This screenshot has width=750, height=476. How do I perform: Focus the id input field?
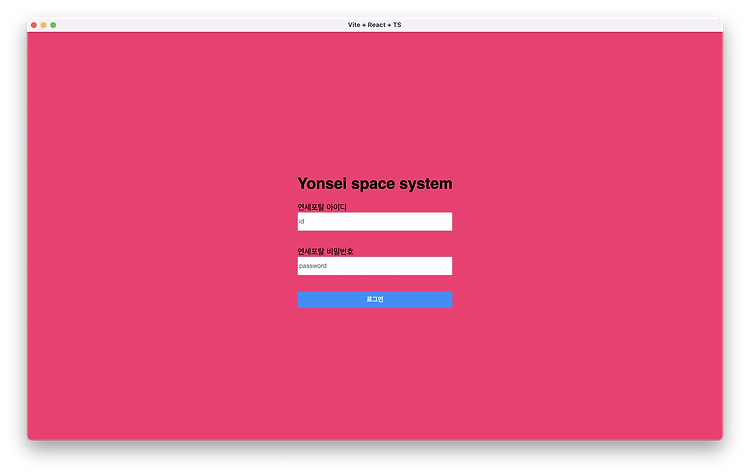pyautogui.click(x=375, y=221)
